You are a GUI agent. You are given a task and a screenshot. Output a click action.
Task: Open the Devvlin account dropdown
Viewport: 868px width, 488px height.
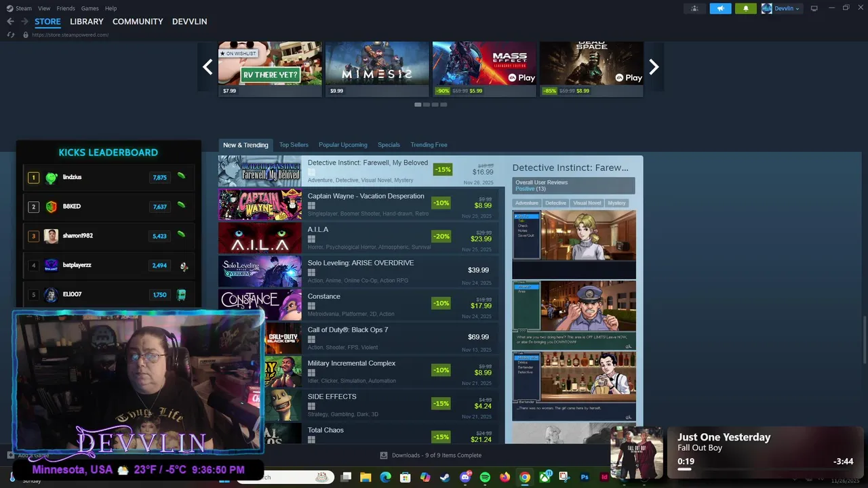point(781,8)
